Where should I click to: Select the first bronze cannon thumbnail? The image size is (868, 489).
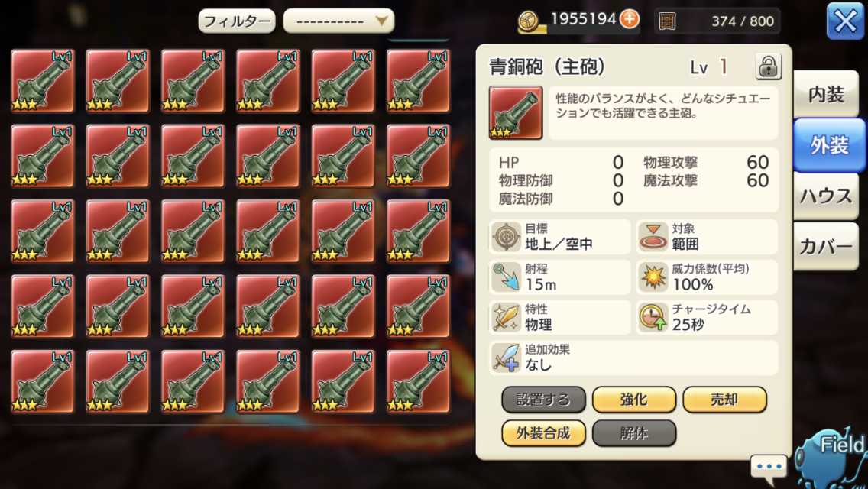click(x=43, y=81)
